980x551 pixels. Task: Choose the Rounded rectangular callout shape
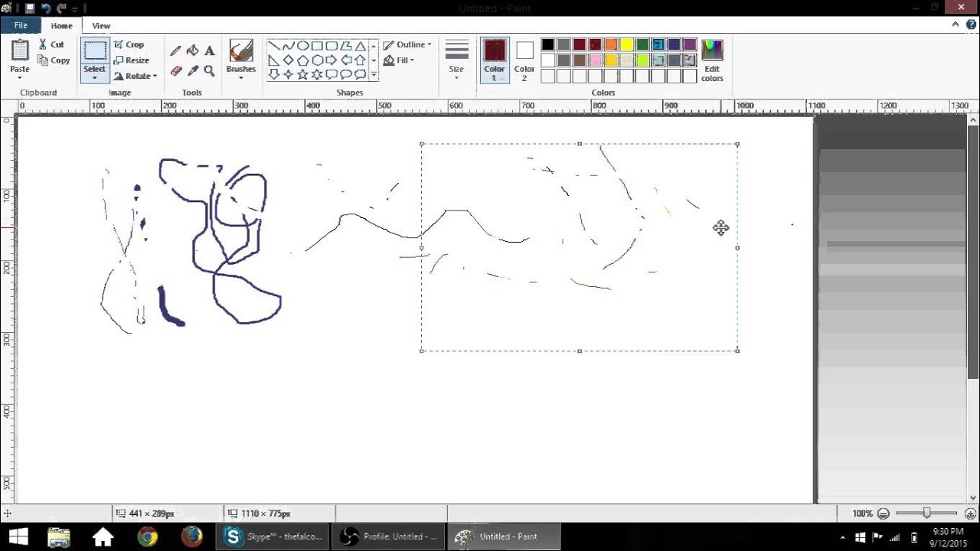click(x=332, y=75)
